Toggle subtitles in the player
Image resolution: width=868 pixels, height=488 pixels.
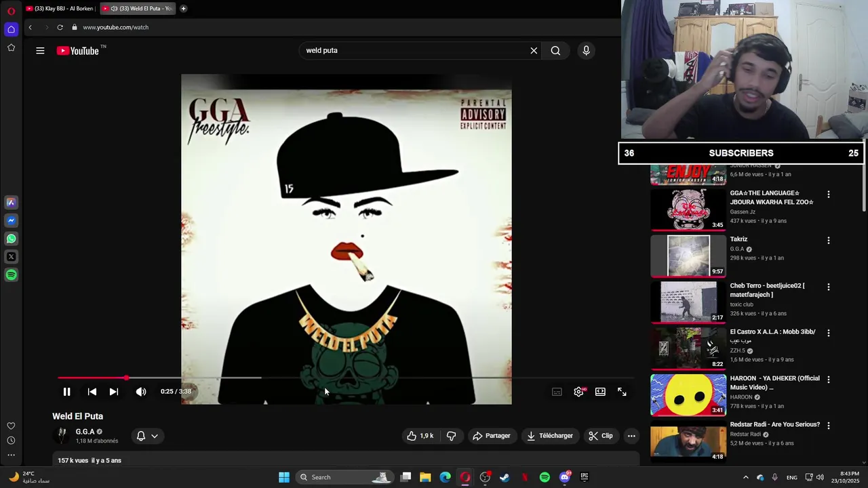point(557,392)
